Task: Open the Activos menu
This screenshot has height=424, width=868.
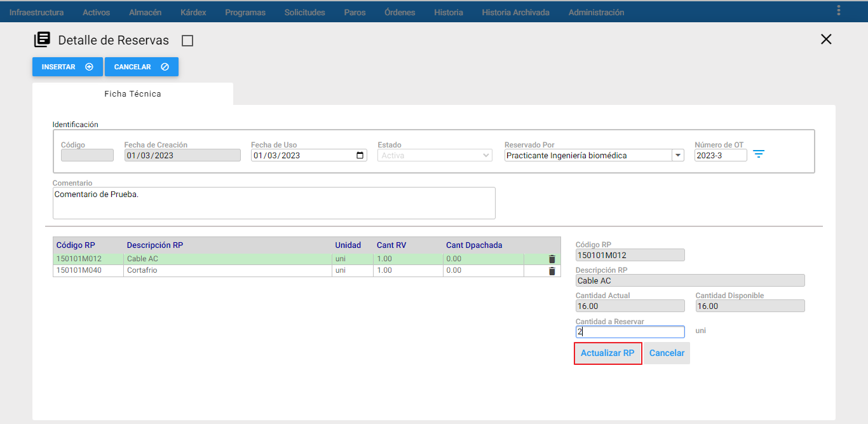Action: [x=96, y=12]
